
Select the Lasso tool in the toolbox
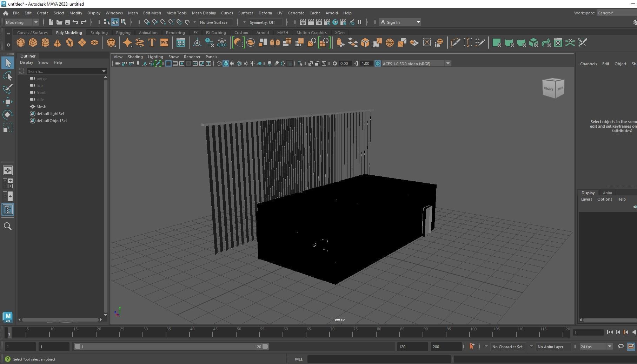[8, 76]
